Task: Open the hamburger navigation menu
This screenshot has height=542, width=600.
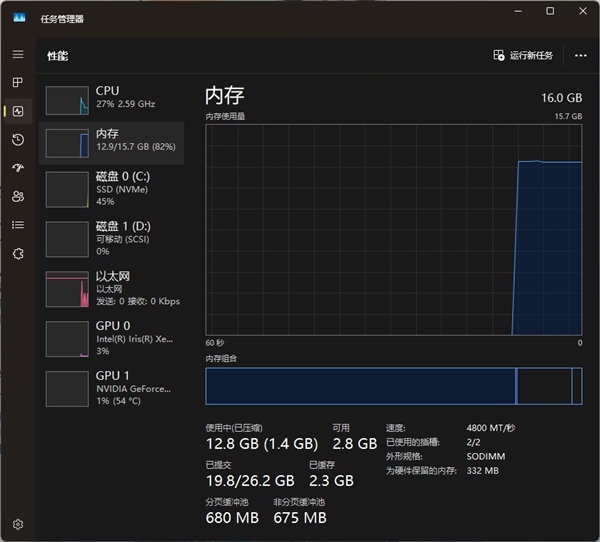Action: click(x=17, y=54)
